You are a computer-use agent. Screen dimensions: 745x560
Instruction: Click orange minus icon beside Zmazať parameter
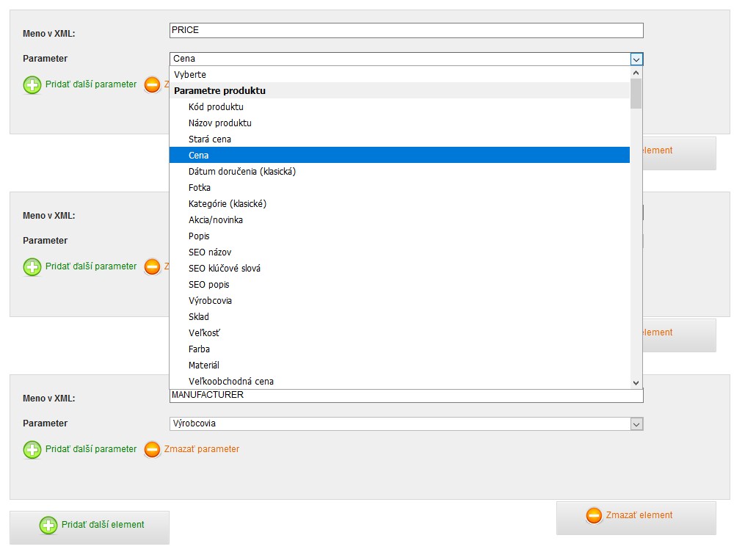[152, 450]
